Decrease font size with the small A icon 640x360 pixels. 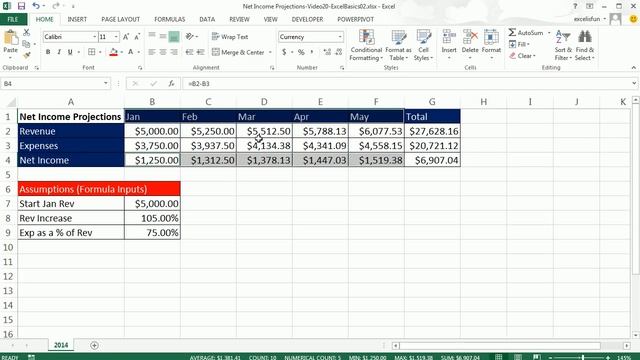pyautogui.click(x=137, y=37)
